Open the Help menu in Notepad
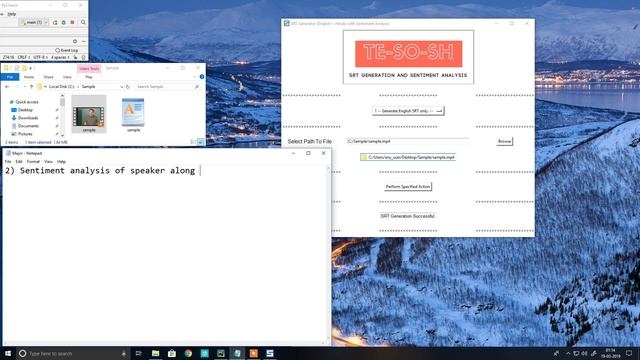 [61, 162]
